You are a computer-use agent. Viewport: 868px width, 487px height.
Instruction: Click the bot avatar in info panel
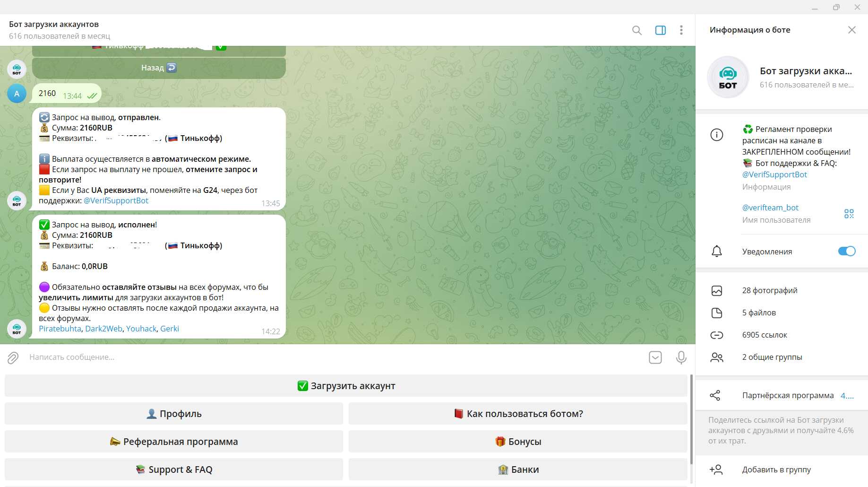(x=728, y=77)
